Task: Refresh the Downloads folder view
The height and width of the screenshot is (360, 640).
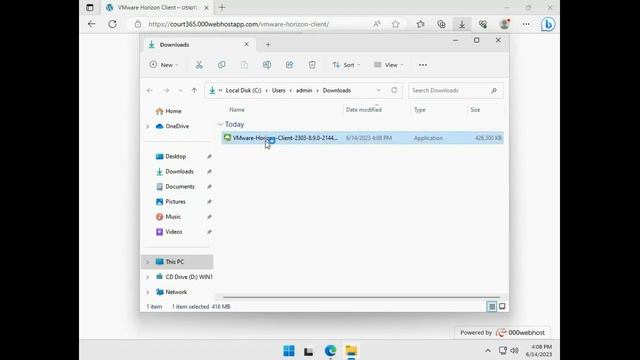Action: (394, 90)
